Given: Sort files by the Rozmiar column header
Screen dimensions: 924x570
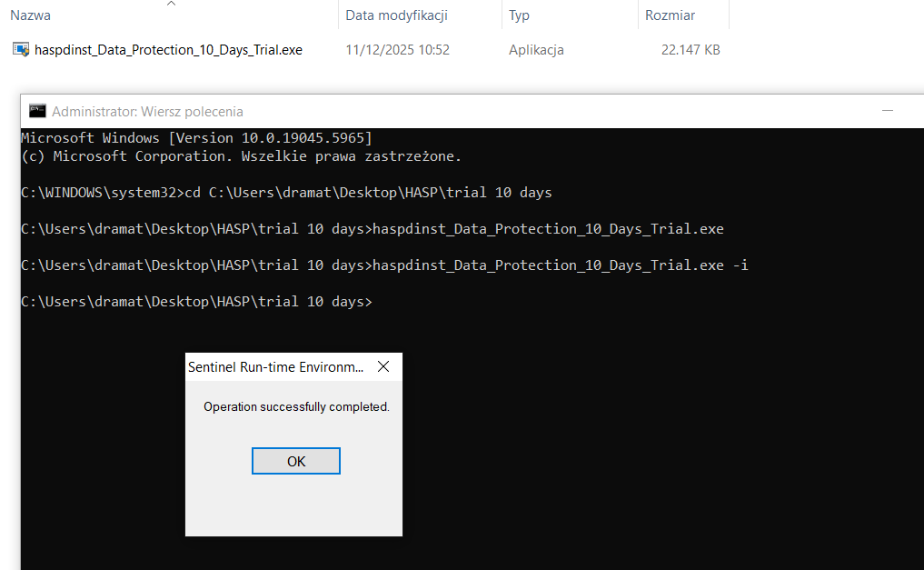Looking at the screenshot, I should click(x=670, y=15).
